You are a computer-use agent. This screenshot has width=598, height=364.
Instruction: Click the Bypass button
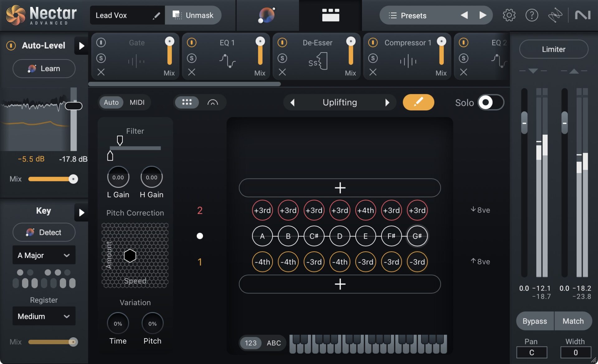(534, 321)
